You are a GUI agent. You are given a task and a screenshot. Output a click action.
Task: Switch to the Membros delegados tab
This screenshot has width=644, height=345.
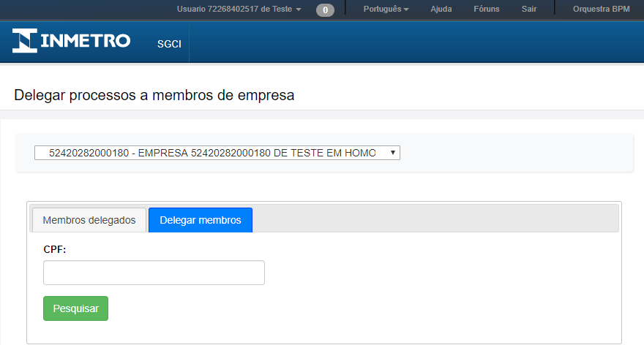click(x=89, y=220)
